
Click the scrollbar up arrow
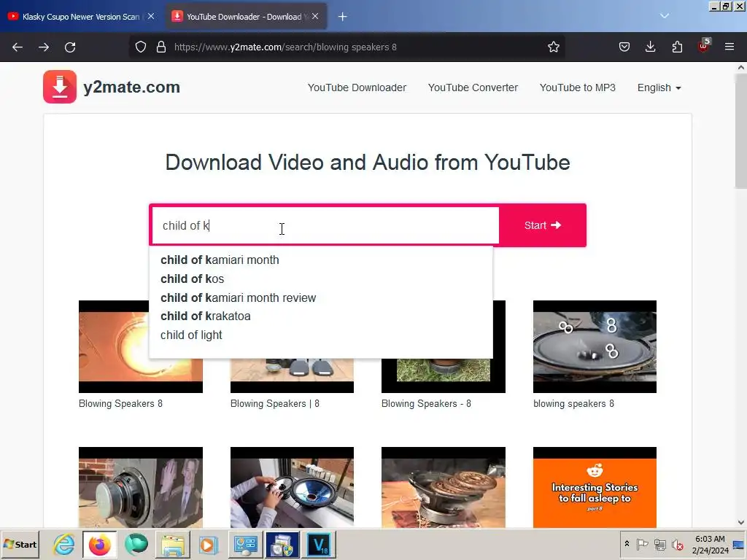click(x=741, y=68)
